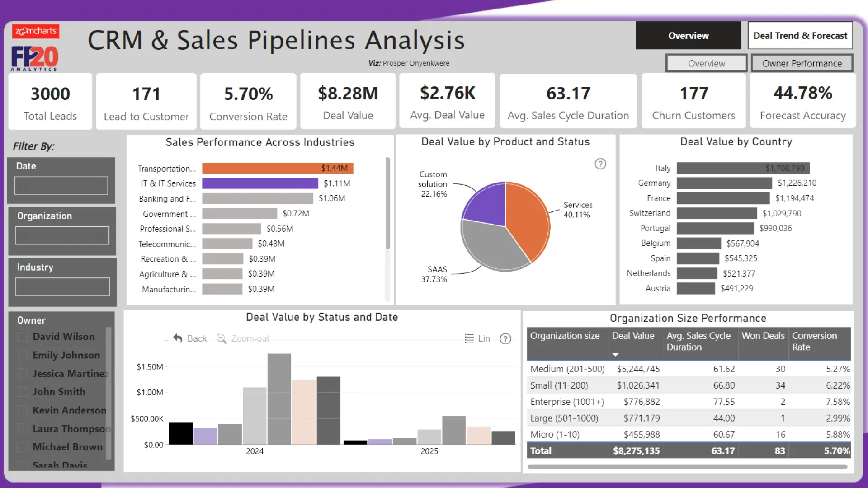Click the industries chart vertical scrollbar
The height and width of the screenshot is (488, 868).
click(387, 203)
